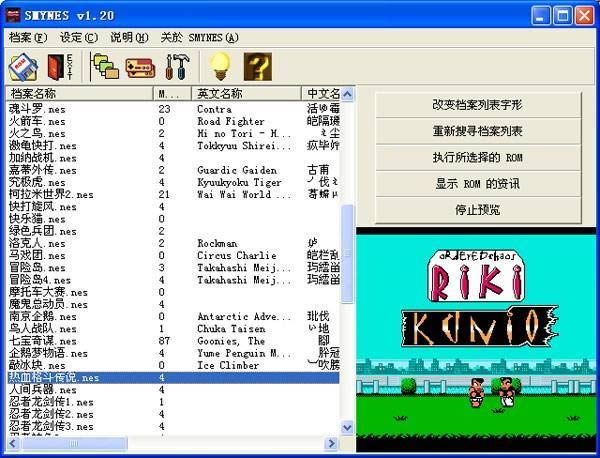Click the file list scroll up arrow
The width and height of the screenshot is (600, 458).
347,94
